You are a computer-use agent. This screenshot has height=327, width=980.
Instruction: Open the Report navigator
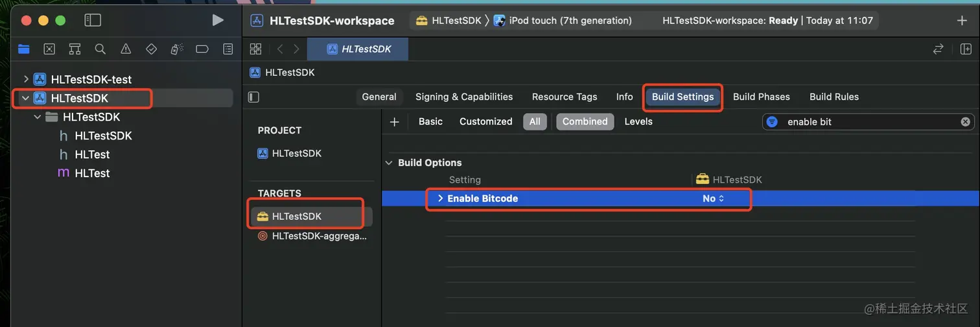point(227,49)
